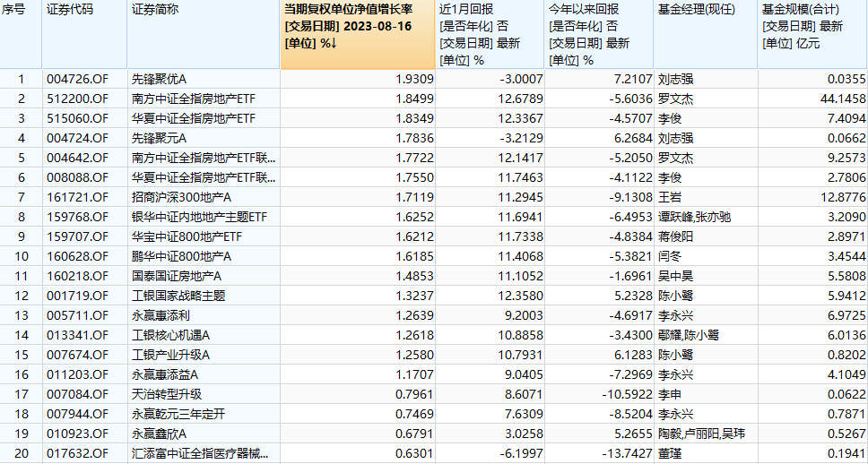Click the 证券代码 column header

coord(70,10)
